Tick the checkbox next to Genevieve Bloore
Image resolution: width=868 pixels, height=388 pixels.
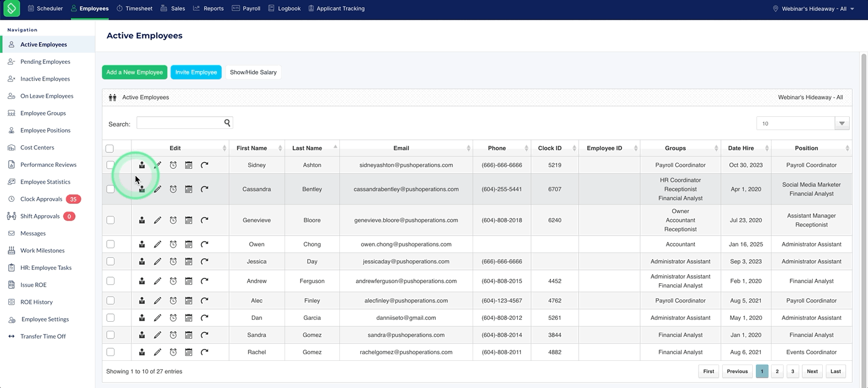click(110, 221)
